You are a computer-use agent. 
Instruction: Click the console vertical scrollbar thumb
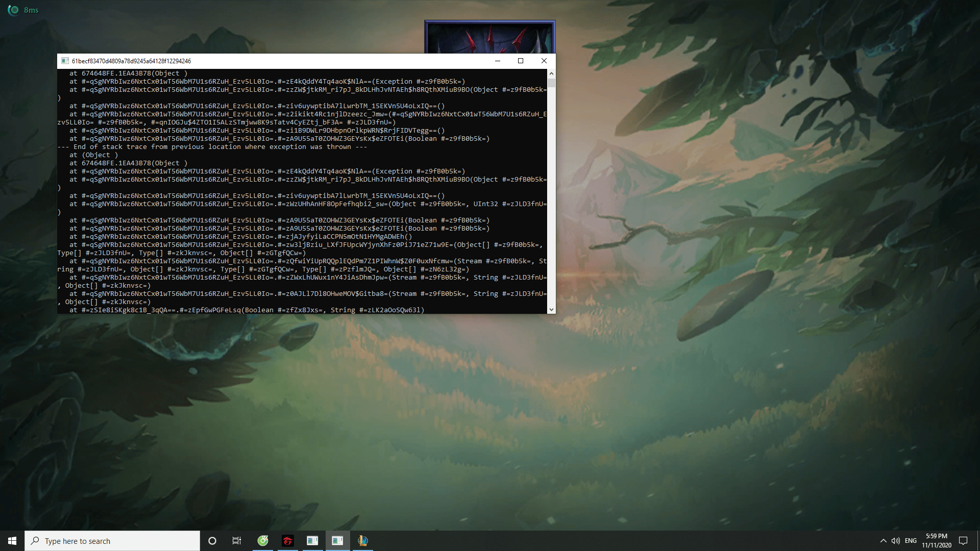[x=551, y=83]
